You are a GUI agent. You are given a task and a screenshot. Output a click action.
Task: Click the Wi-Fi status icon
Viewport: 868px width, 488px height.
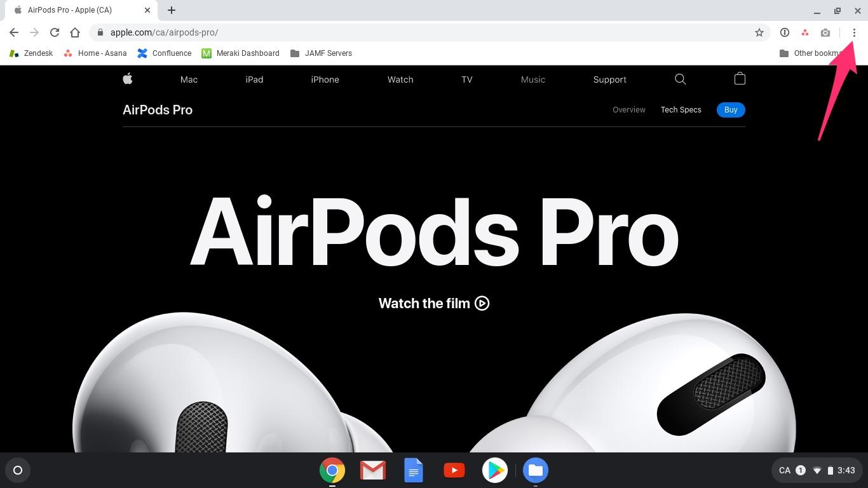tap(817, 470)
